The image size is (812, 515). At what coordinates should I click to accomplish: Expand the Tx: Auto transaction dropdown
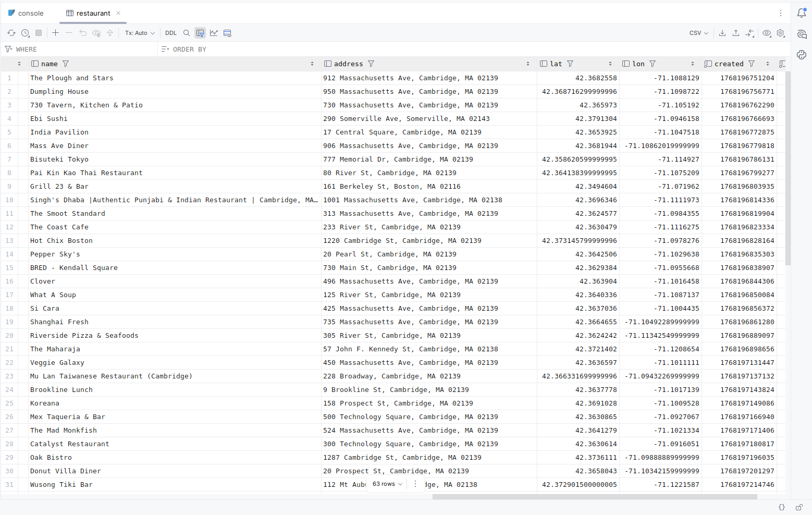pos(140,33)
